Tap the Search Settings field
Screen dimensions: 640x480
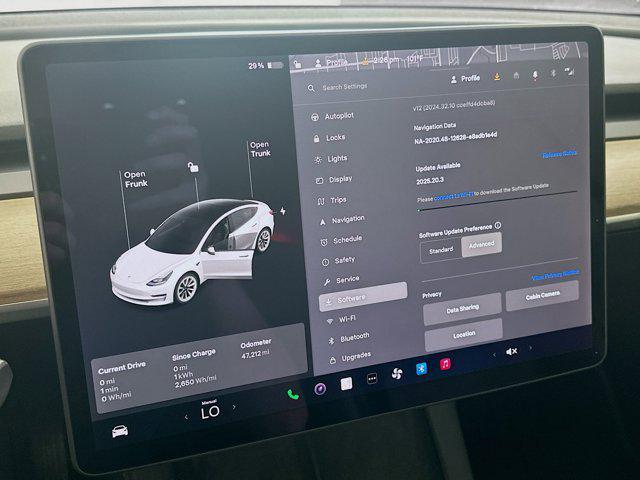tap(345, 87)
